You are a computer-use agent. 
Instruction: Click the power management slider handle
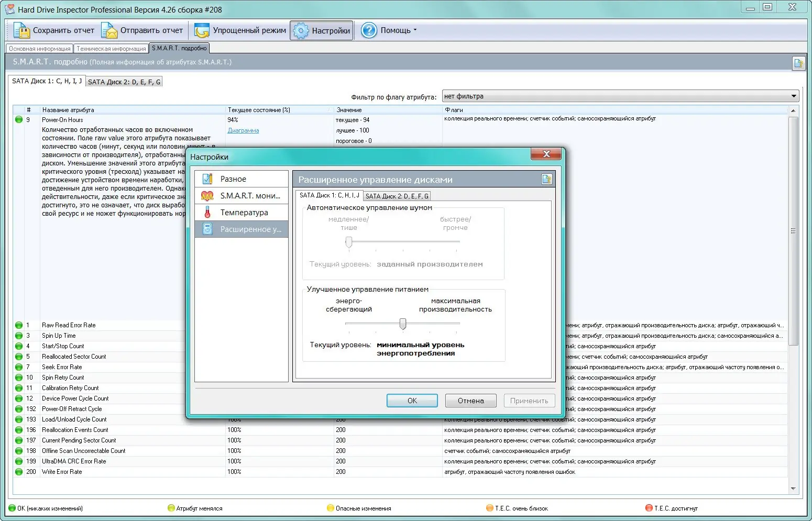(403, 324)
